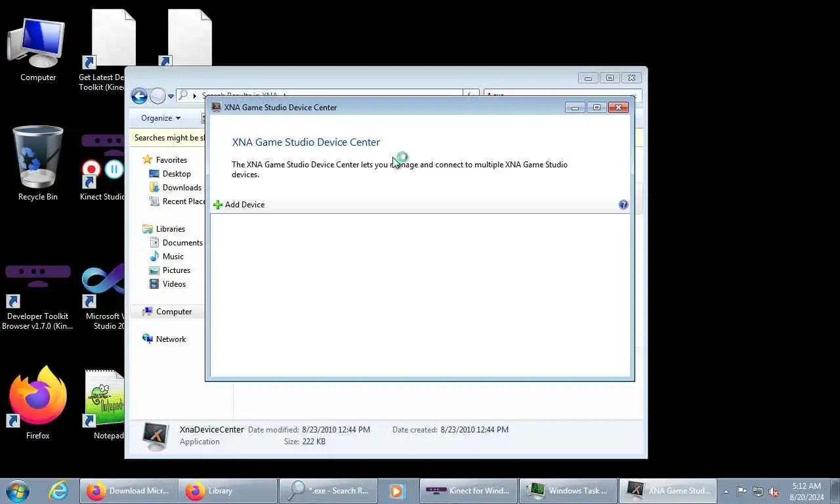Click XNA Game Studio Device Center title icon
The width and height of the screenshot is (840, 504).
click(217, 107)
